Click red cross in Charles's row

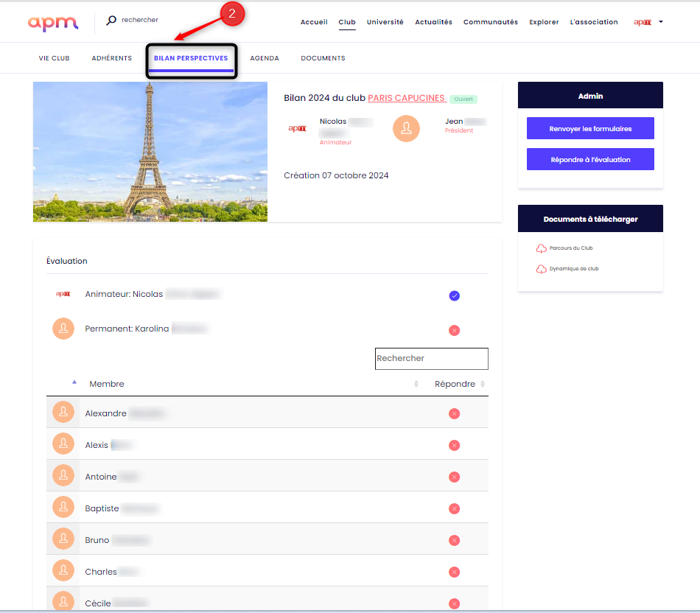pos(455,572)
